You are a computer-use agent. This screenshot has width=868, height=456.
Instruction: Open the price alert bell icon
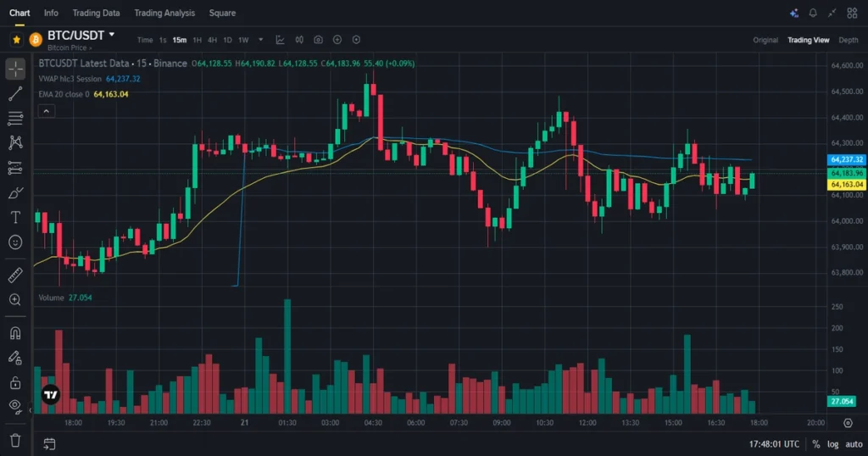click(x=813, y=13)
